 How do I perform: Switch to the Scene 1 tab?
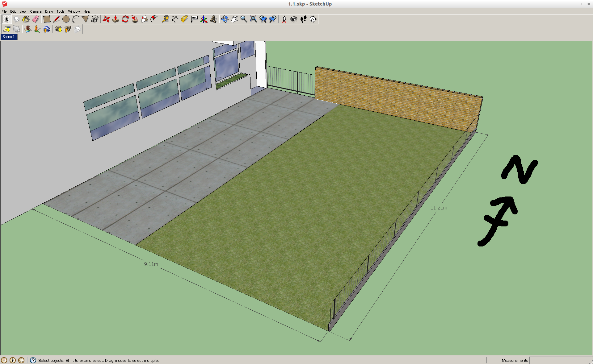tap(9, 37)
